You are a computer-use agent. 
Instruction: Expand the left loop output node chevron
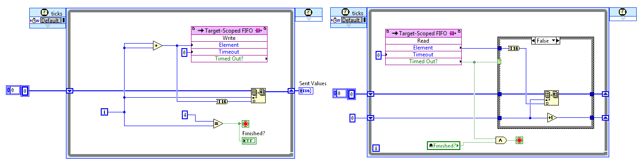click(308, 19)
